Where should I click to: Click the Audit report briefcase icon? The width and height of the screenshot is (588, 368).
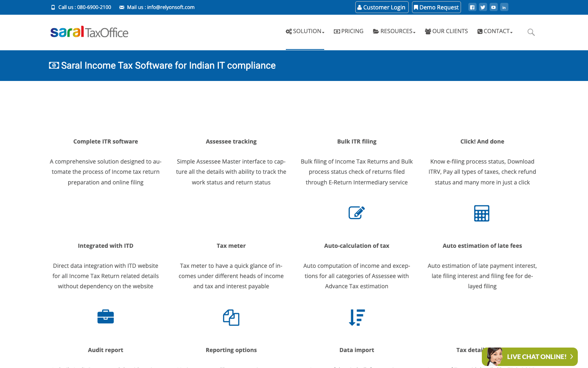[106, 316]
